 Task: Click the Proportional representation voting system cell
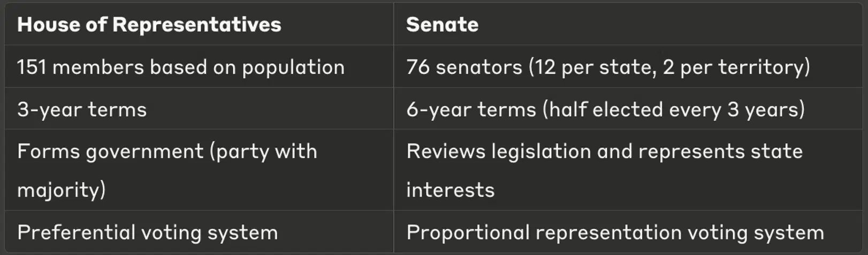tap(628, 231)
